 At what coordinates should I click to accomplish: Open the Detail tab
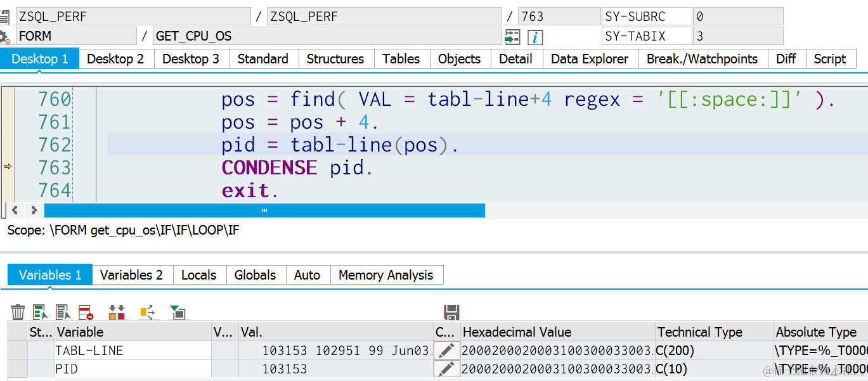pyautogui.click(x=516, y=59)
